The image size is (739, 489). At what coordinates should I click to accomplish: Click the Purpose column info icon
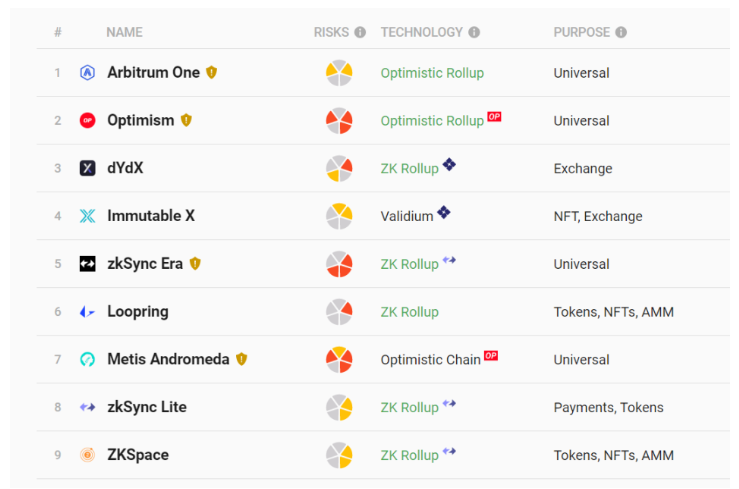click(x=621, y=32)
